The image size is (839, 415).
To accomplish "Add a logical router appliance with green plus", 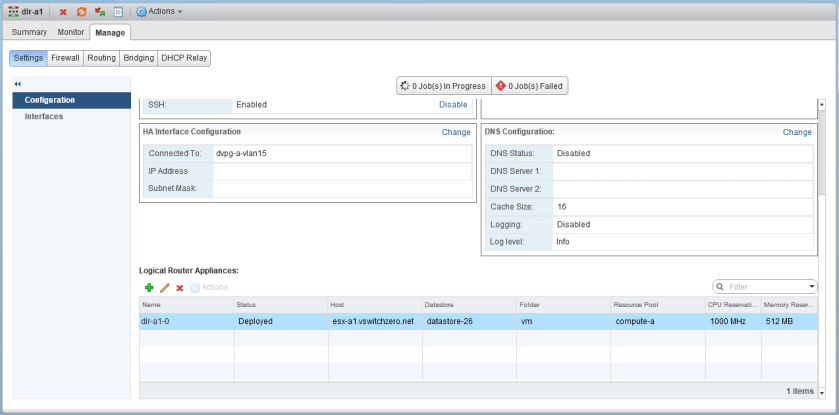I will click(x=149, y=288).
